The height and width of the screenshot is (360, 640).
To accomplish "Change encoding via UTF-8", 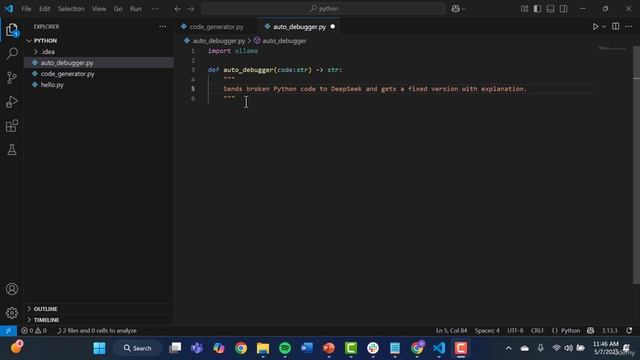I will [515, 331].
